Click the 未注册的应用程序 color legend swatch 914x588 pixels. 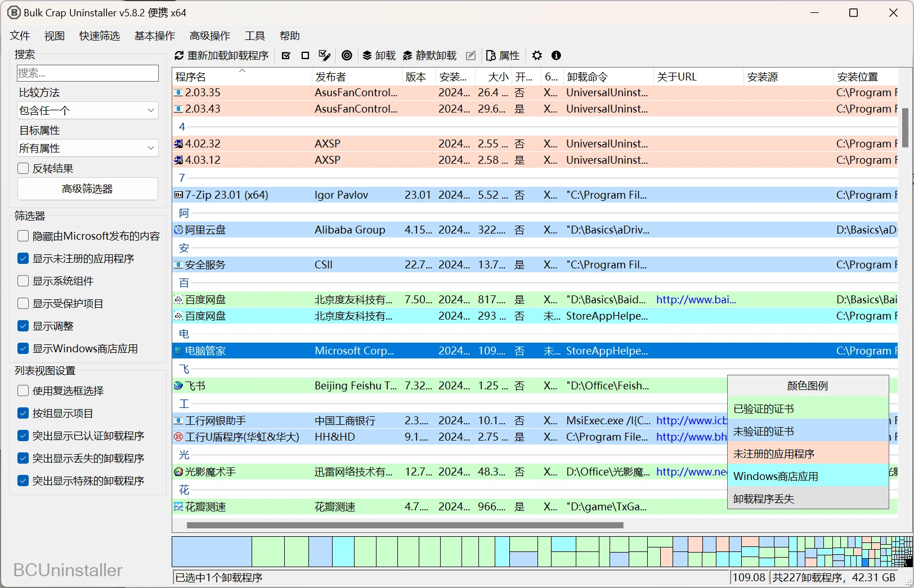(808, 454)
